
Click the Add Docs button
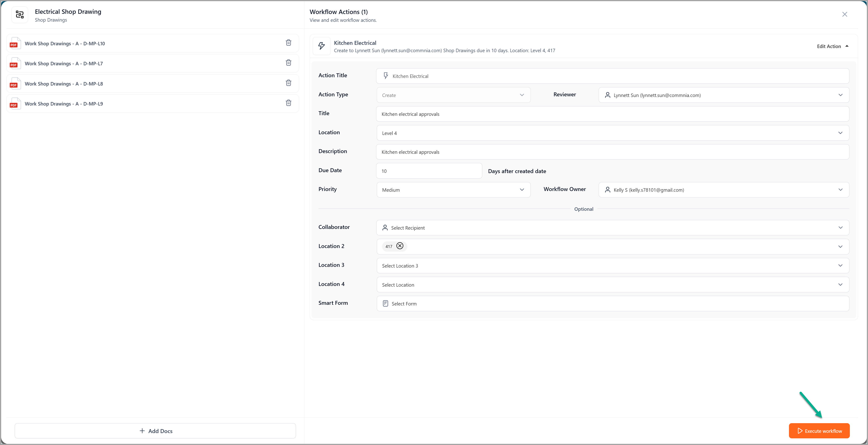(155, 431)
